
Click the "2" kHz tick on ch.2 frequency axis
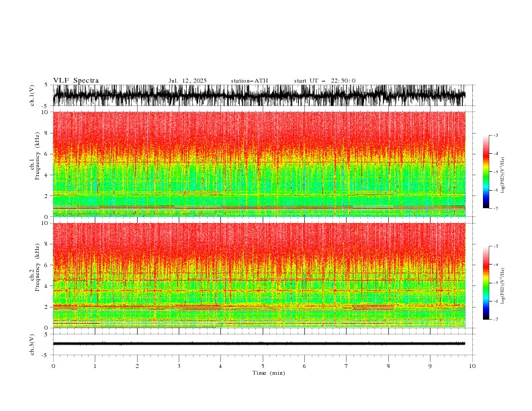[x=46, y=307]
